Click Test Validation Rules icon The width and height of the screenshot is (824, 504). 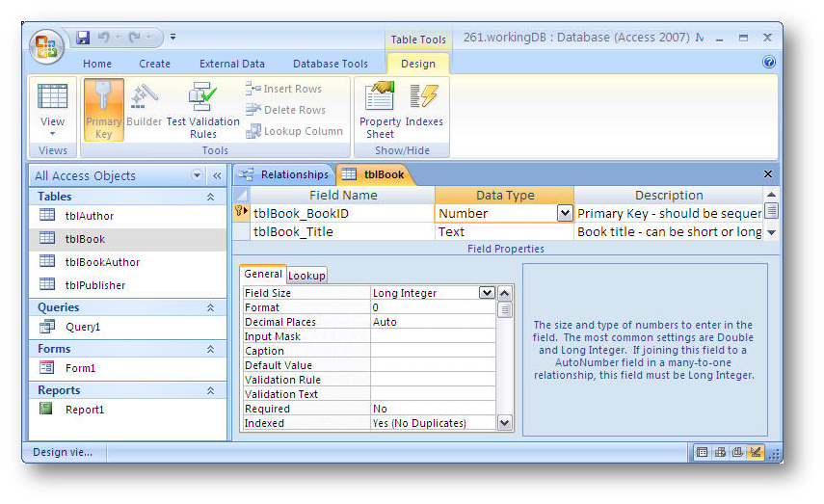tap(202, 108)
